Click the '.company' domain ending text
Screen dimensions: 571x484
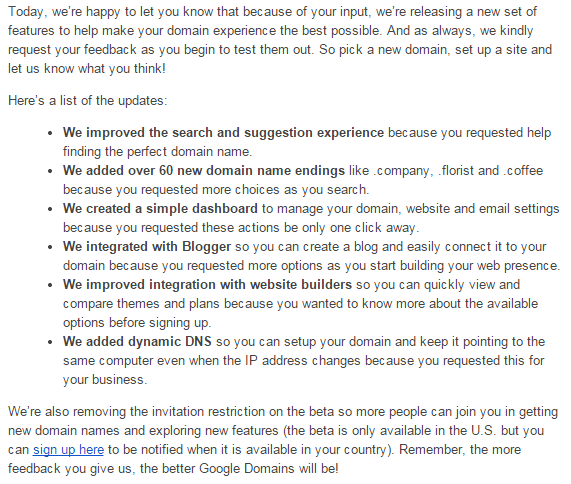click(403, 171)
